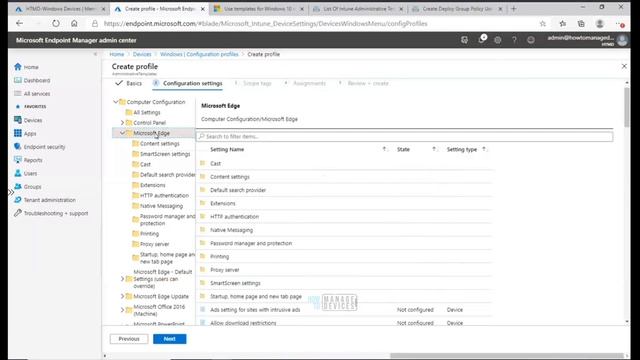Open feedback smiley icon in header
Viewport: 640px width, 360px height.
(531, 40)
